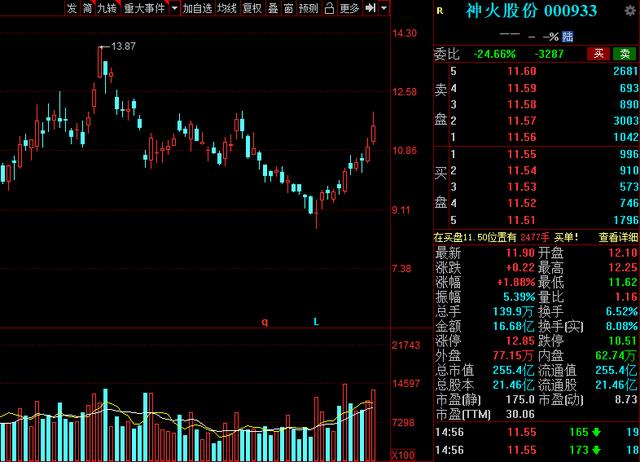This screenshot has width=640, height=462.
Task: Click the 开盘 price 12.10
Action: click(x=622, y=253)
